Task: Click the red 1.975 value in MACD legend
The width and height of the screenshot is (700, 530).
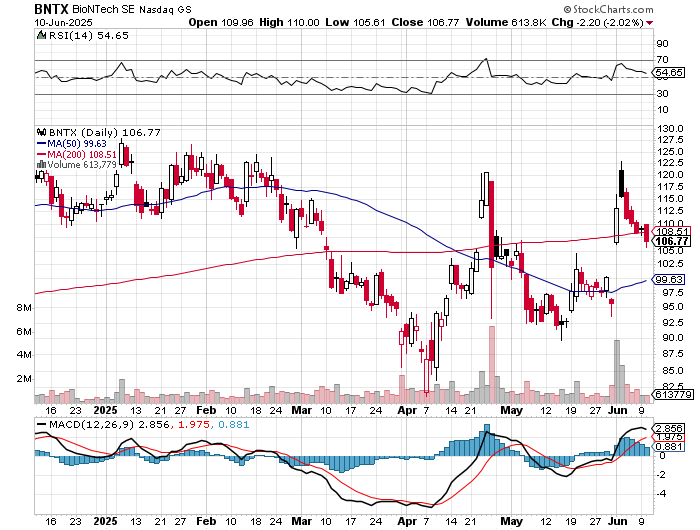Action: [193, 425]
